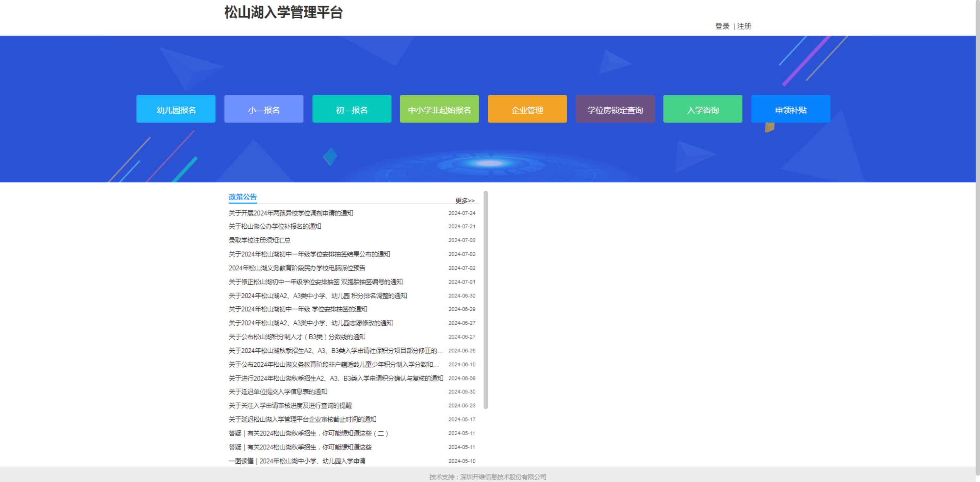Open 关于松山湖公办学位补报名的通知
The width and height of the screenshot is (980, 482).
coord(275,226)
